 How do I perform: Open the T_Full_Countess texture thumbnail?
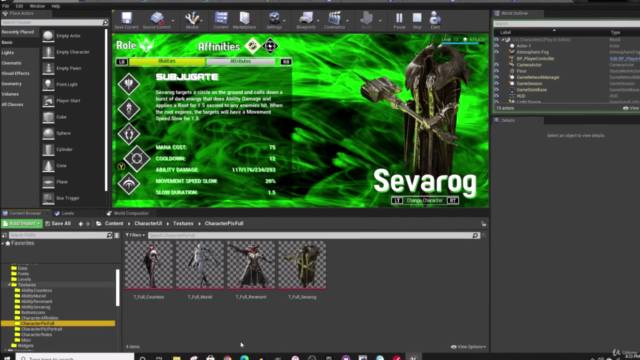149,264
